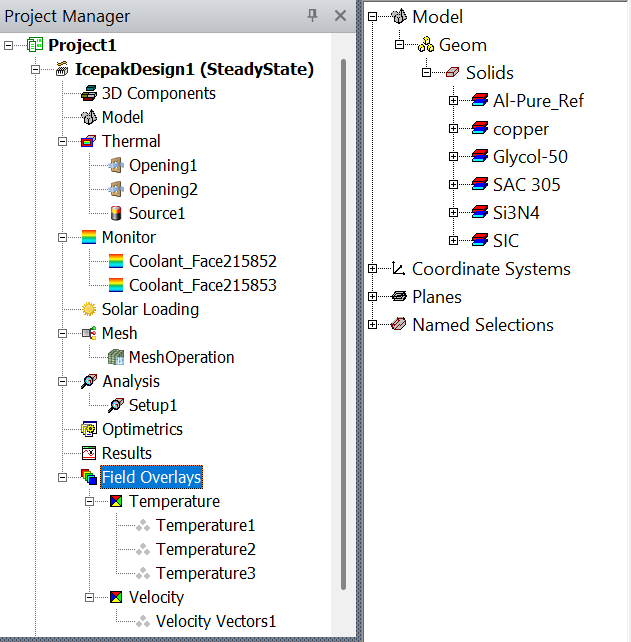Expand the Coordinate Systems node
The image size is (631, 642).
(373, 269)
